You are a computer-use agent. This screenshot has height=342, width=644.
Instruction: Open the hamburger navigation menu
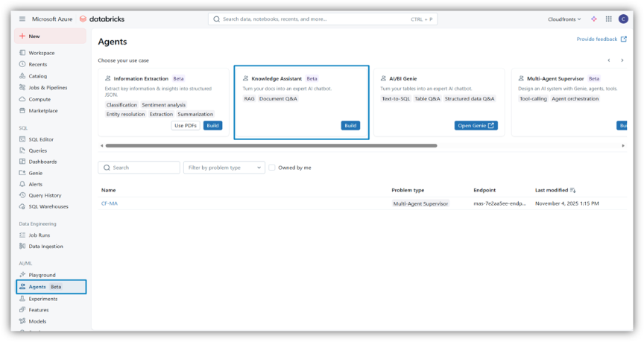click(x=22, y=19)
